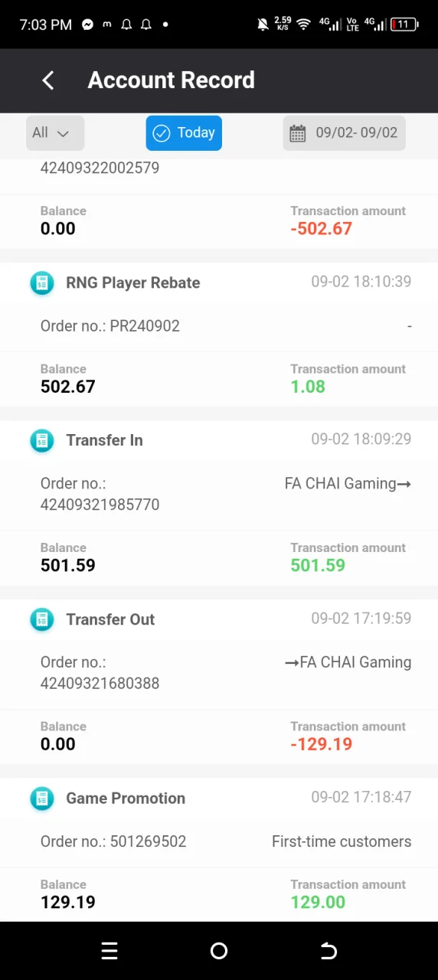
Task: Tap Android home navigation button
Action: pyautogui.click(x=219, y=951)
